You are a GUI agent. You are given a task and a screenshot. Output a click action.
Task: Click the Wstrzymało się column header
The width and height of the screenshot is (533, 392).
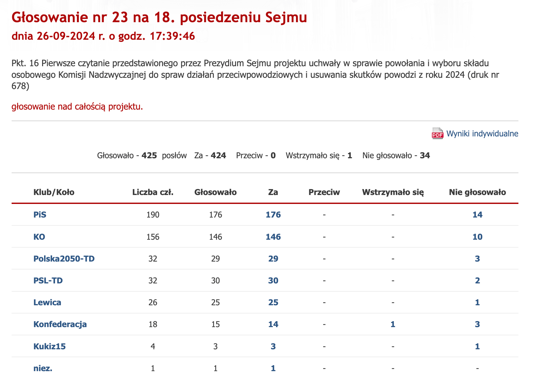click(393, 192)
